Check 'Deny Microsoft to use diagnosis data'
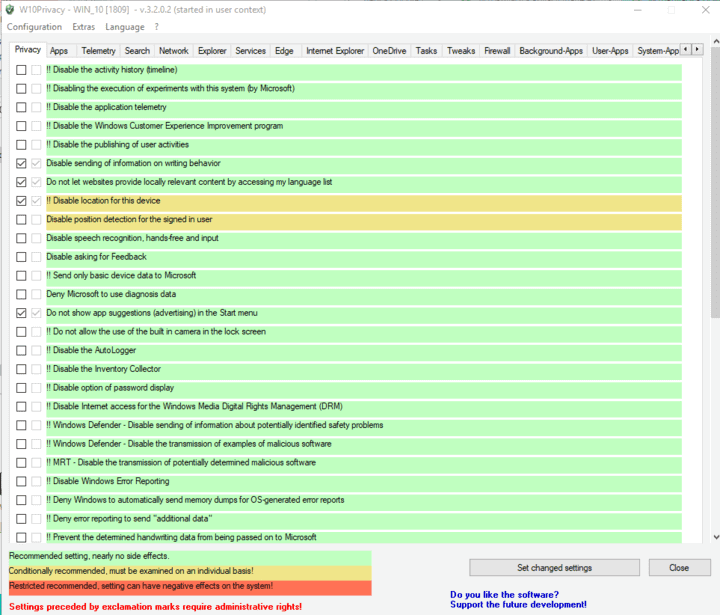 pyautogui.click(x=21, y=294)
